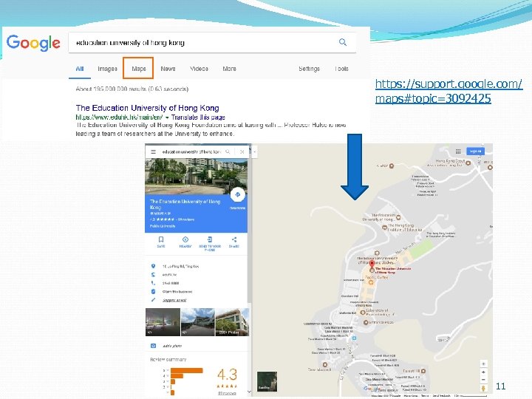This screenshot has width=532, height=399.
Task: Open the third thumbnail labeled photos
Action: pyautogui.click(x=232, y=322)
